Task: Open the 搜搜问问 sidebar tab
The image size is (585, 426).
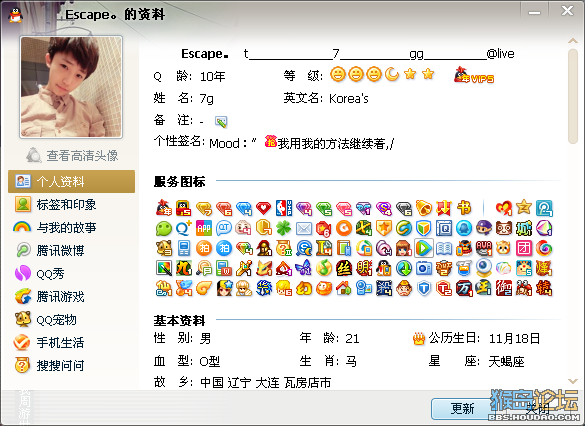Action: [x=72, y=366]
